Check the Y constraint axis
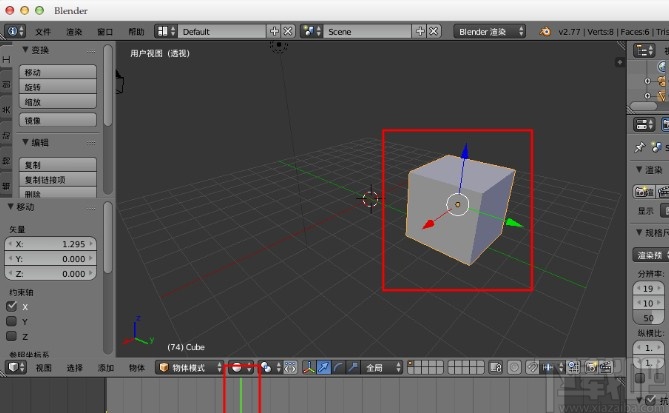 [x=12, y=321]
